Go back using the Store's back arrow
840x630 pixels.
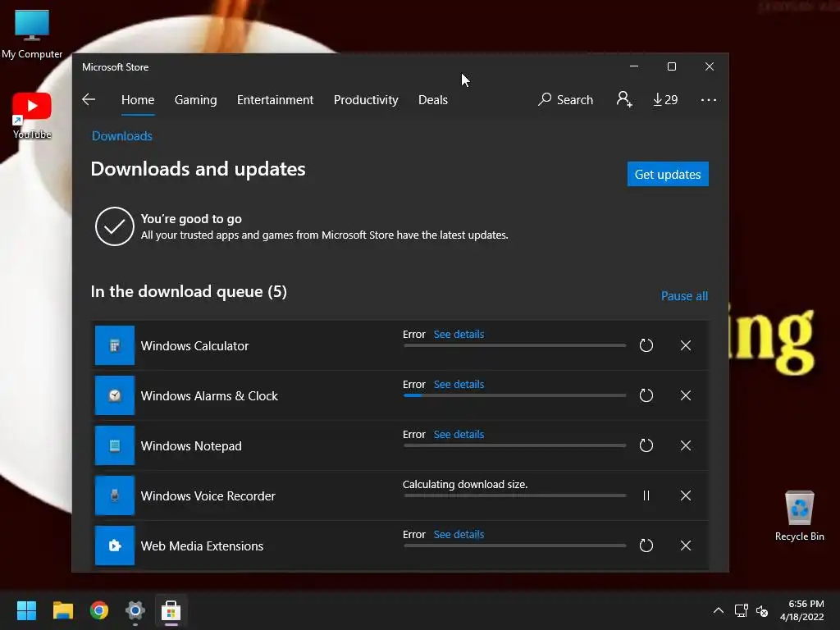[x=89, y=99]
